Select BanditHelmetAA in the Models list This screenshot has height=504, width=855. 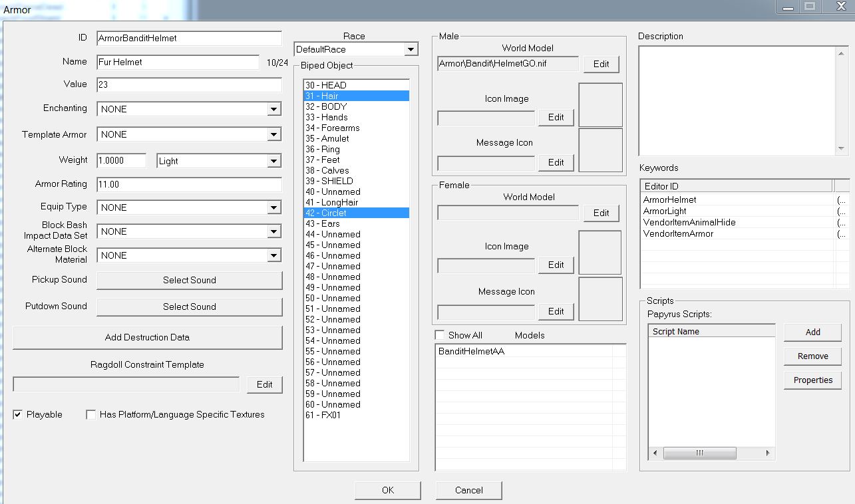pyautogui.click(x=471, y=351)
